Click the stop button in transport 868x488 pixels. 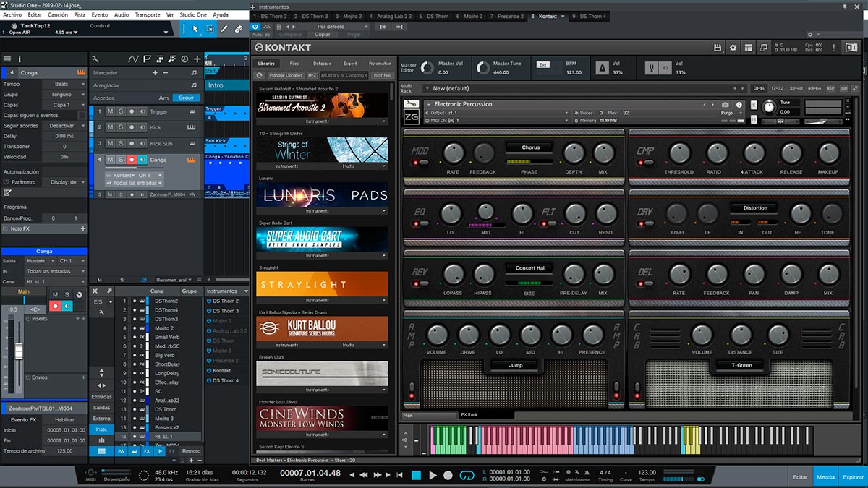click(x=416, y=475)
